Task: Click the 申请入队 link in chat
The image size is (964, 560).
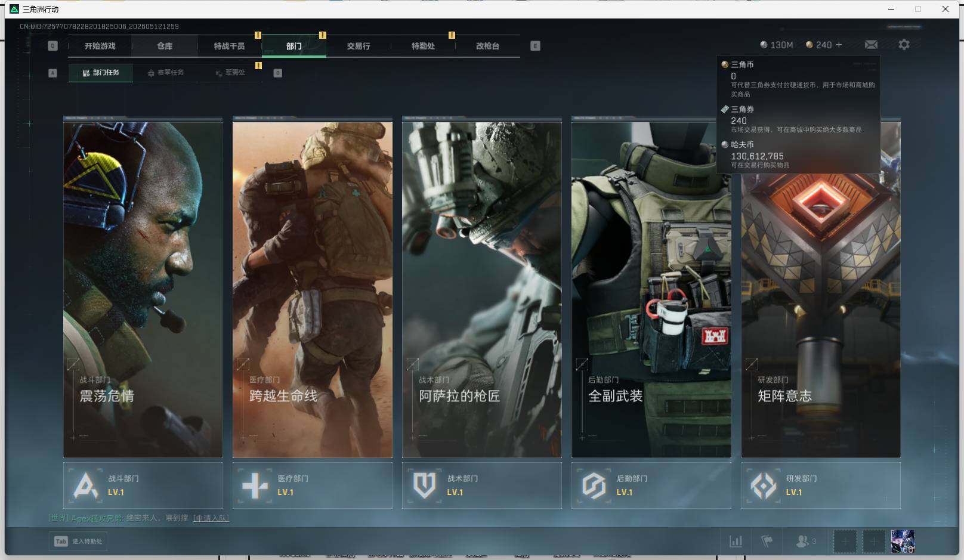Action: pos(211,518)
